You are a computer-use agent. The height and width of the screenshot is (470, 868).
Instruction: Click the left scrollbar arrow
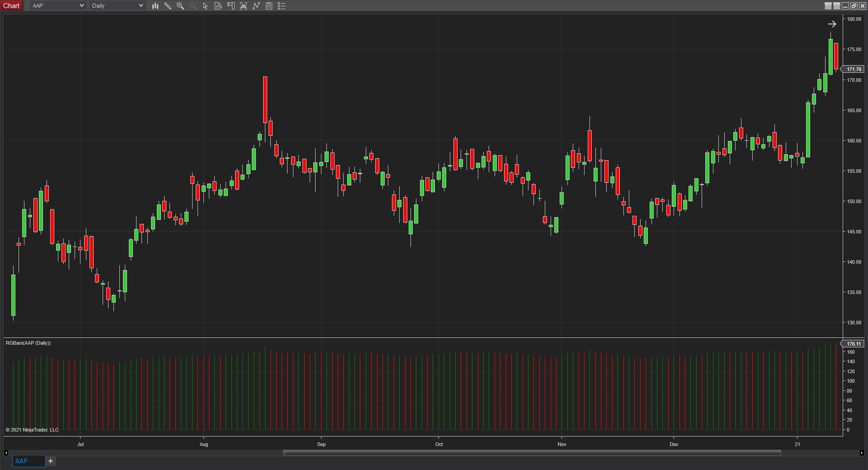[6, 452]
